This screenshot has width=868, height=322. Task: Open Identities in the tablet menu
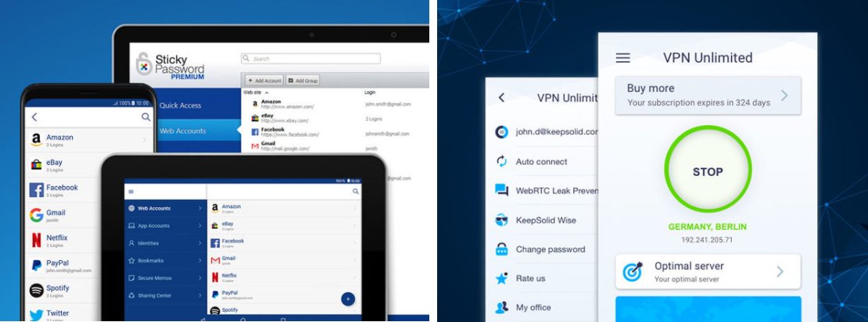[165, 243]
